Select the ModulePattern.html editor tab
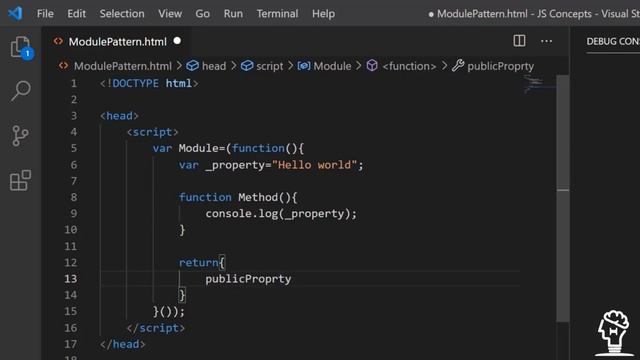640x360 pixels. tap(117, 42)
